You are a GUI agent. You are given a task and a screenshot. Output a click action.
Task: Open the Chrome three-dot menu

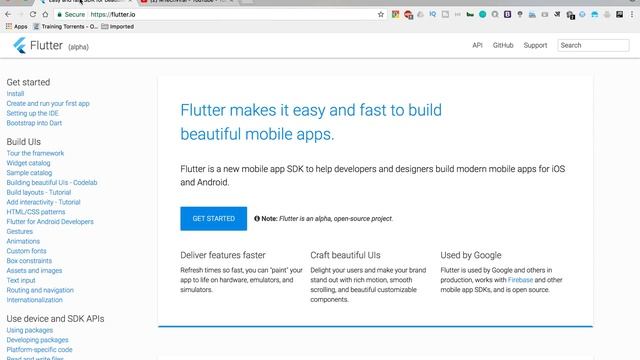click(x=632, y=14)
